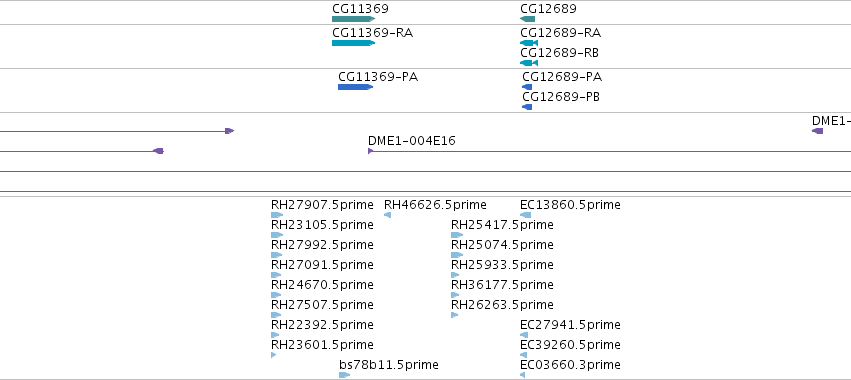Click the bs78b11.5prime EST arrow glyph
The height and width of the screenshot is (380, 851).
(345, 375)
